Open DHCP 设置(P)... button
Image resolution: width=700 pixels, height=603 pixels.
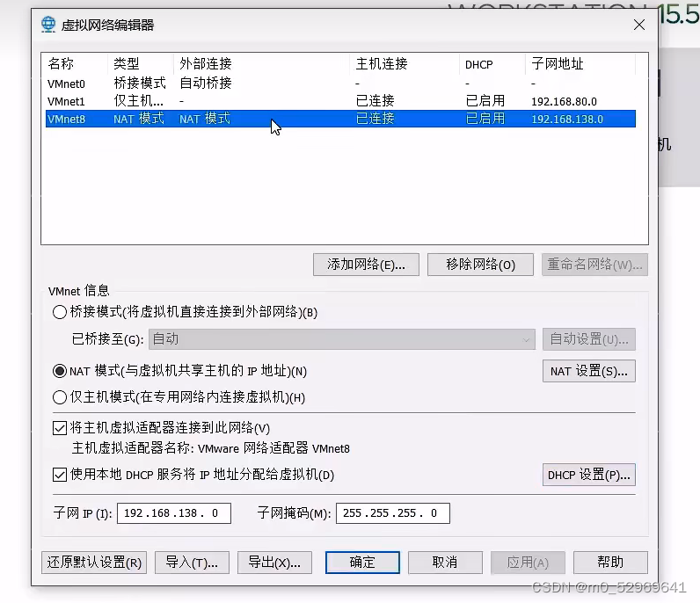[589, 475]
